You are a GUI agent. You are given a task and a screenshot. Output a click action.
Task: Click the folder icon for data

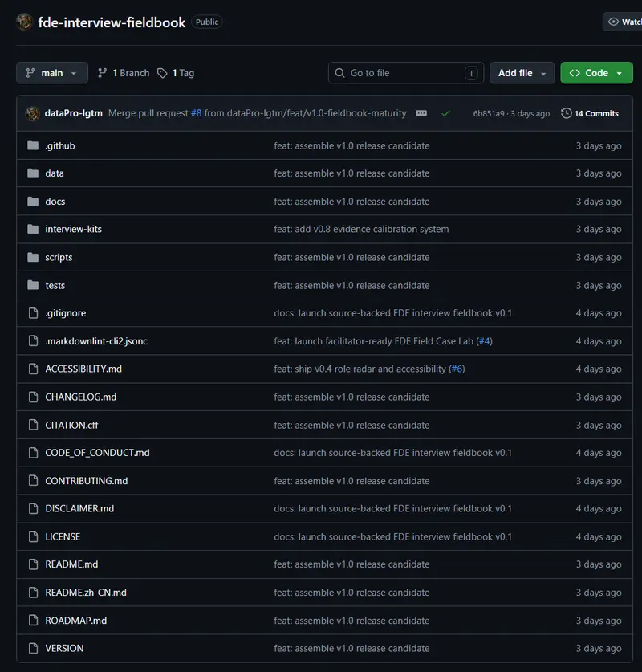click(x=33, y=173)
